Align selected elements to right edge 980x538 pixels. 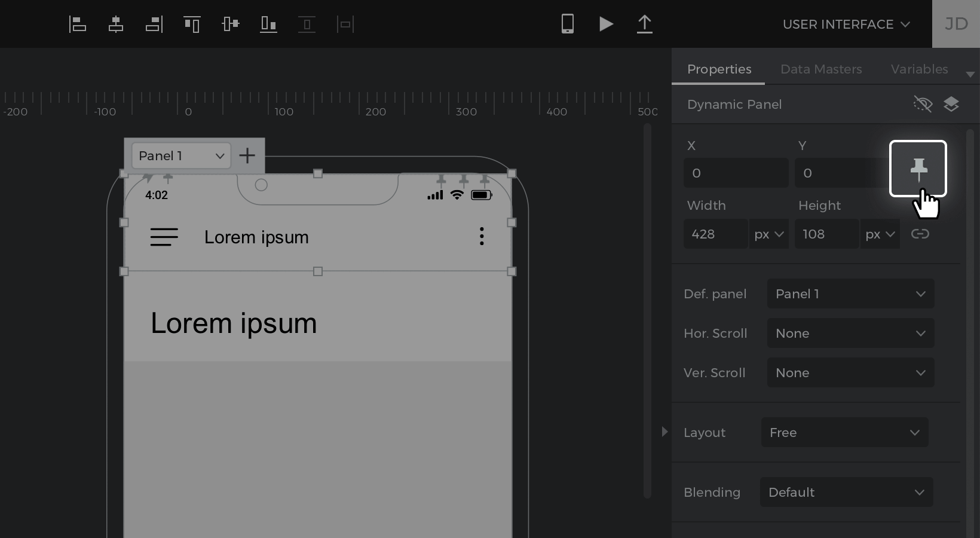click(154, 24)
